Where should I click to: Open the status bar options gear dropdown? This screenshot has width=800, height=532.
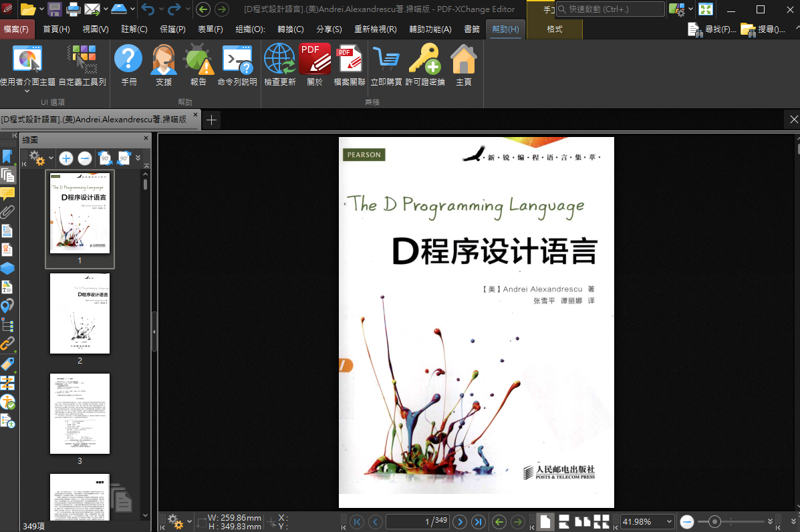pyautogui.click(x=189, y=521)
